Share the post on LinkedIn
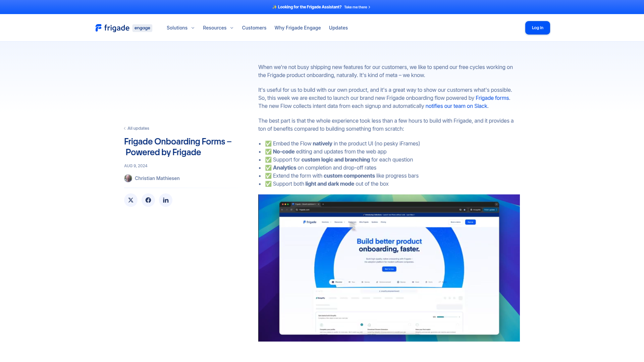 pos(166,200)
